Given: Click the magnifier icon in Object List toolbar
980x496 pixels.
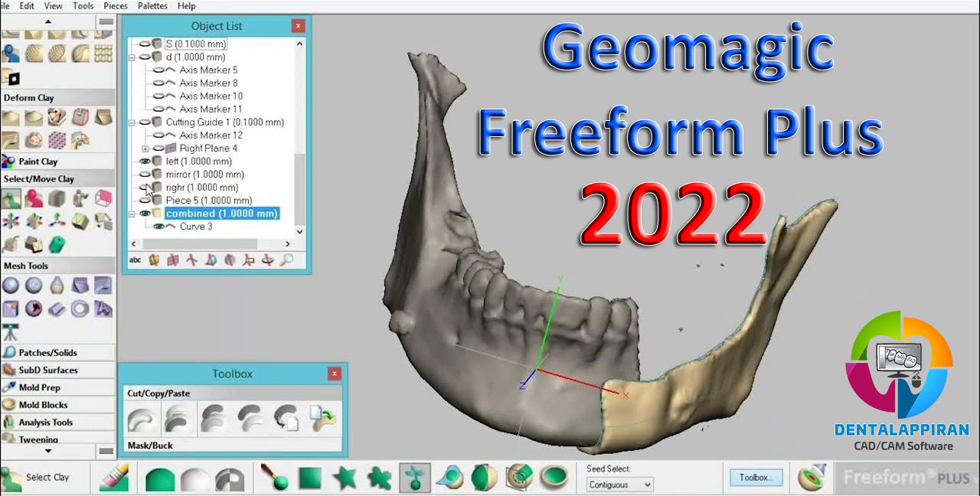Looking at the screenshot, I should point(286,260).
